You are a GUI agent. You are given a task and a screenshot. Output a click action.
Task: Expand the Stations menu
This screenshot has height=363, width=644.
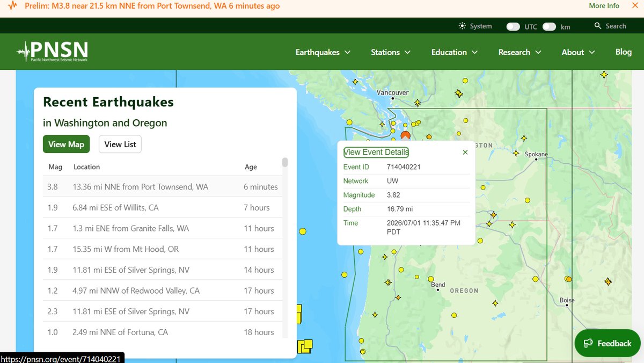[391, 52]
